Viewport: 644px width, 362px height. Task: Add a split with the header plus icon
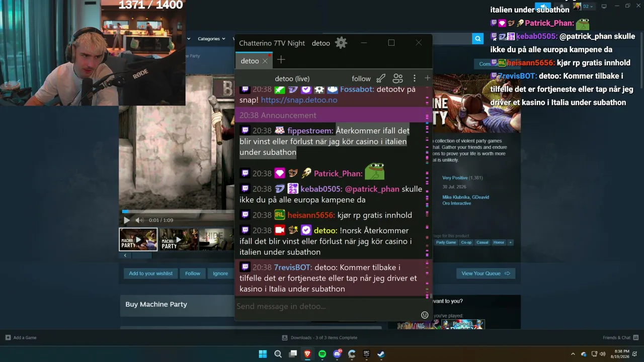click(x=427, y=78)
